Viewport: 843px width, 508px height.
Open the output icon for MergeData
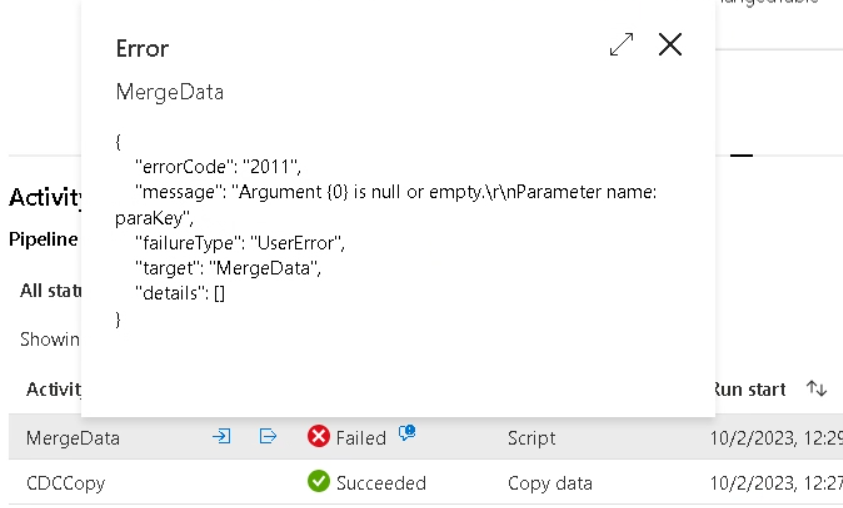tap(267, 437)
